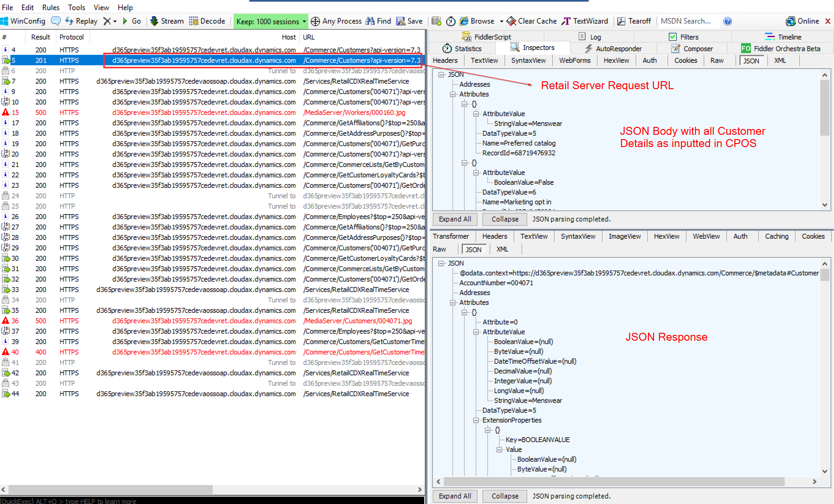Collapse the response Attributes node
The width and height of the screenshot is (834, 504).
point(452,302)
